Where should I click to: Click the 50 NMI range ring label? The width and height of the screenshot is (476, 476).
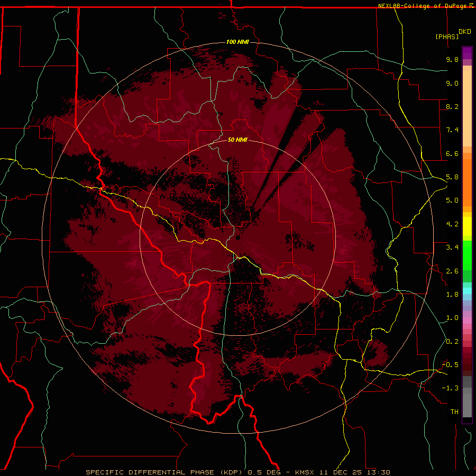click(237, 140)
